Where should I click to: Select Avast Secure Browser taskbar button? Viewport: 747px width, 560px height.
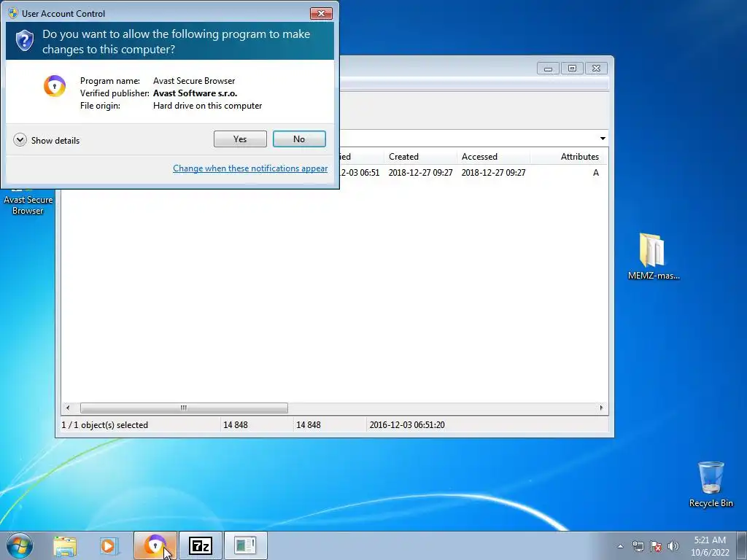coord(155,545)
